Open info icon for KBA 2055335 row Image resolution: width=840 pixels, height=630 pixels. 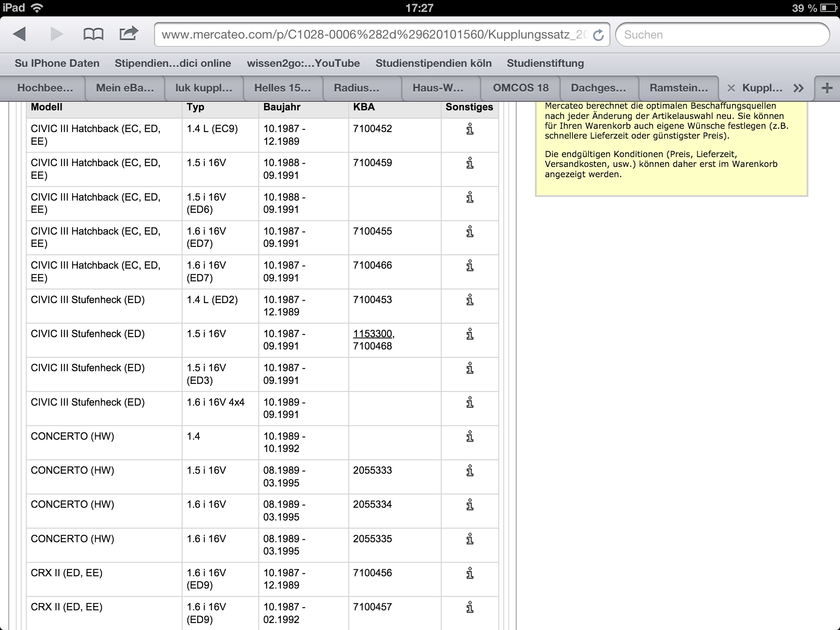[x=470, y=539]
